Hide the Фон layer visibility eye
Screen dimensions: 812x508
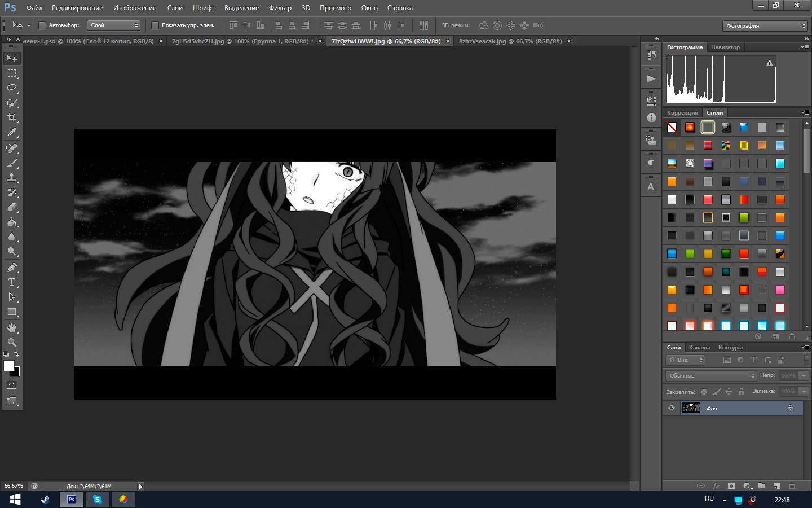click(672, 408)
